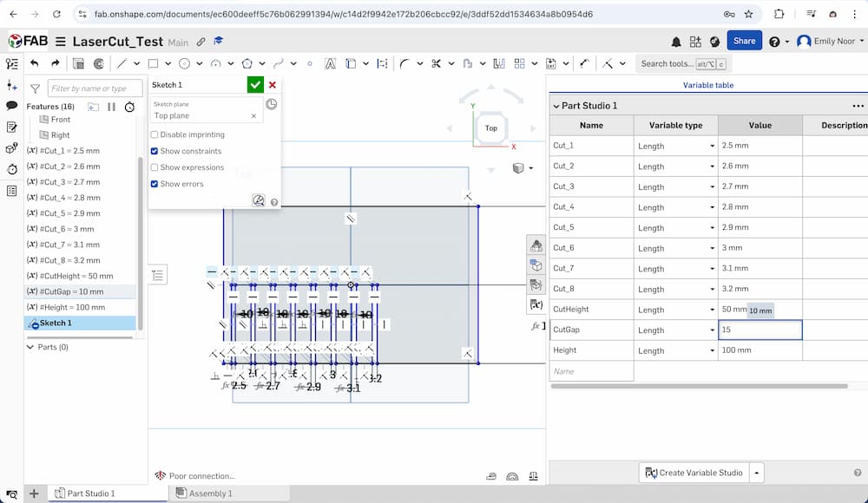Select the Point sketch tool
The image size is (868, 503).
coord(310,63)
